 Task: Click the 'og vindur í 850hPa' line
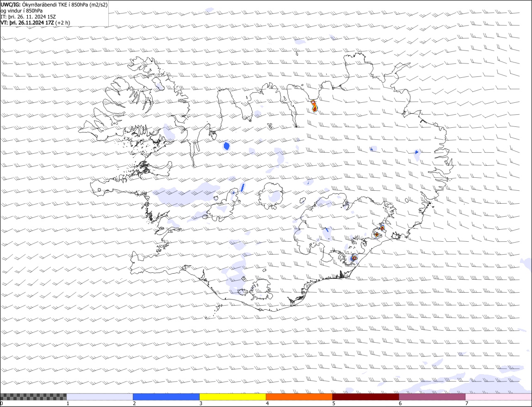click(x=21, y=11)
